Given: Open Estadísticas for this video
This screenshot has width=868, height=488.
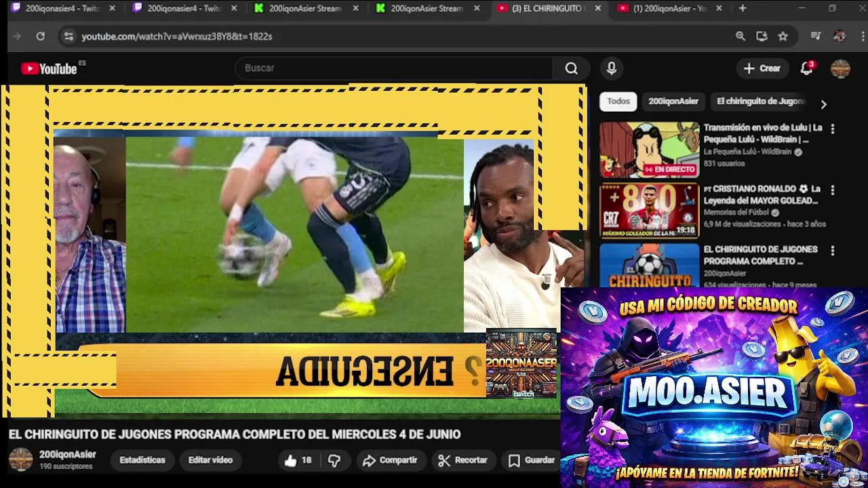Looking at the screenshot, I should 142,460.
